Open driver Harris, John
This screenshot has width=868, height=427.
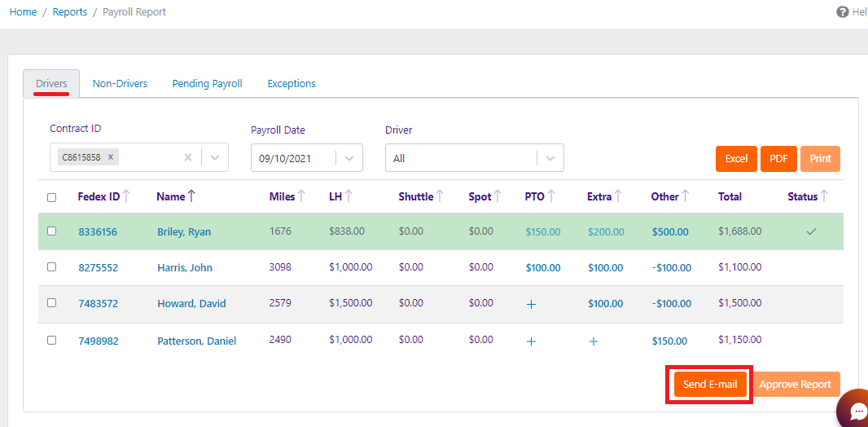[x=185, y=268]
